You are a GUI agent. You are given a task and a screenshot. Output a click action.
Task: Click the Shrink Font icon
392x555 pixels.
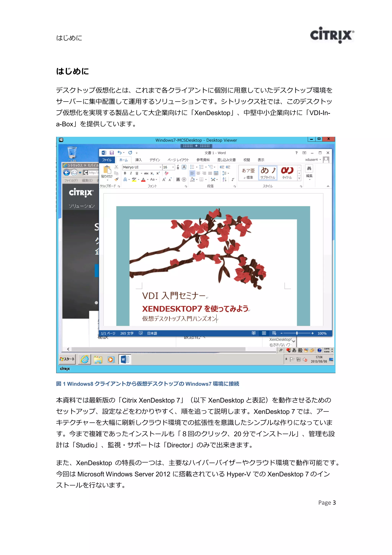[x=170, y=179]
